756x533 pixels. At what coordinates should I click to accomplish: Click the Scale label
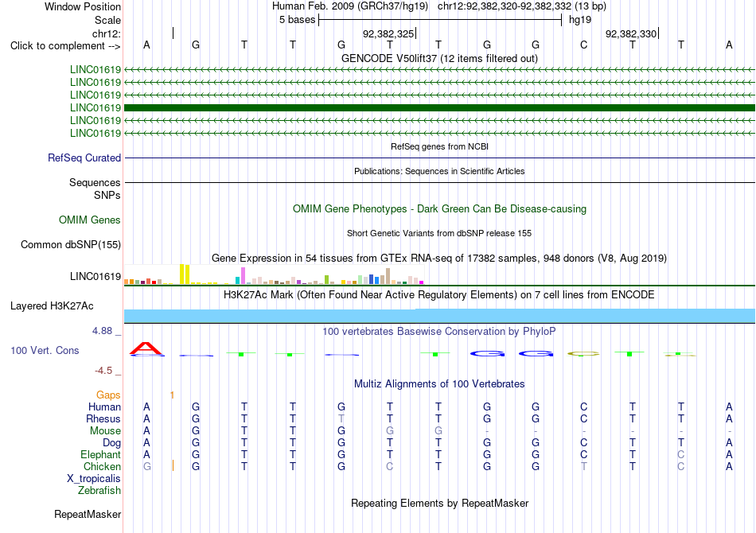click(107, 20)
